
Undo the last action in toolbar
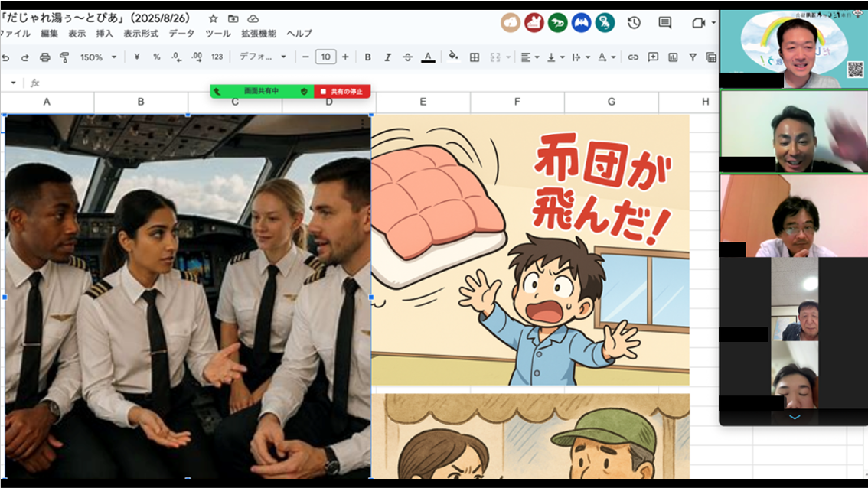5,57
